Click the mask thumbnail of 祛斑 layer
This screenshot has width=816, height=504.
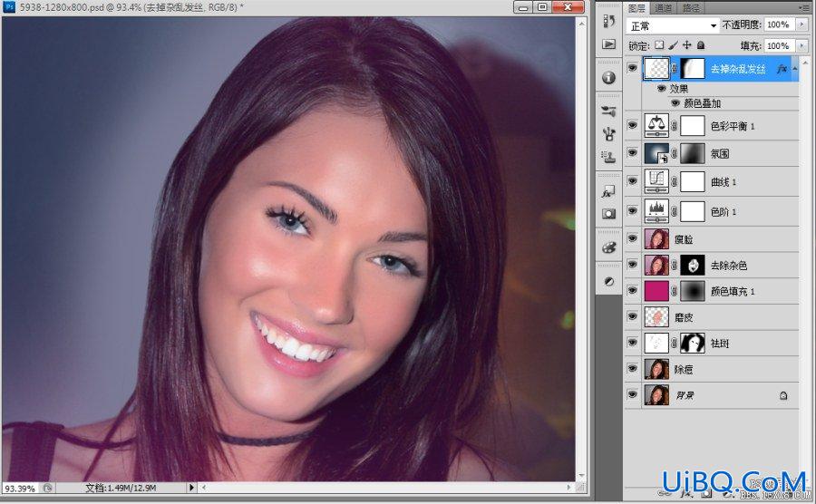pos(693,344)
